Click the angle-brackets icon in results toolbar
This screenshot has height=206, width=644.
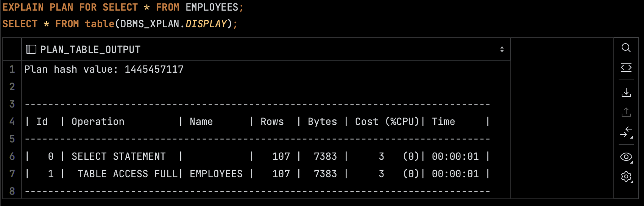[626, 68]
